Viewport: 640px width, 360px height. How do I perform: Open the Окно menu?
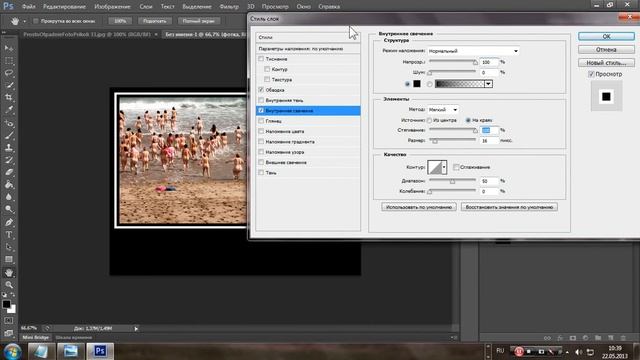[x=303, y=7]
